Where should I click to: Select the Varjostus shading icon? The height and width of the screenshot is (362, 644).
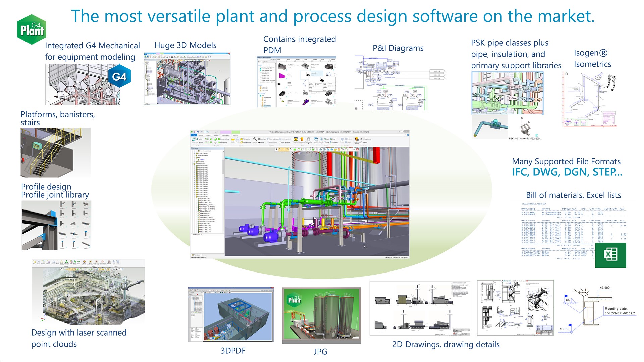point(302,139)
